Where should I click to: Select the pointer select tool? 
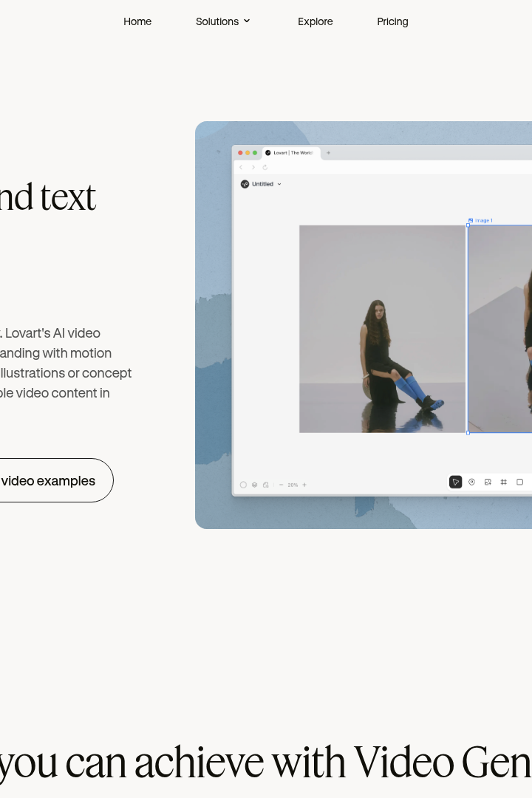pyautogui.click(x=456, y=482)
